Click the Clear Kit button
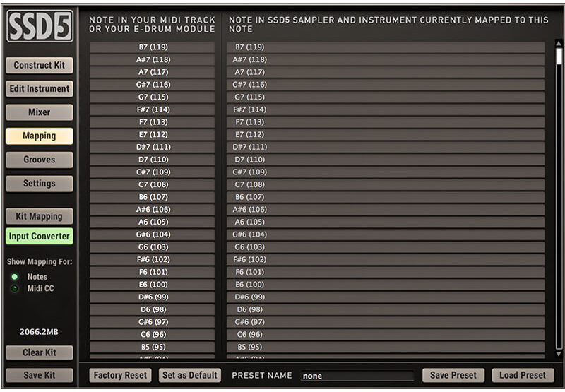Screen dimensions: 565x392 click(x=40, y=352)
